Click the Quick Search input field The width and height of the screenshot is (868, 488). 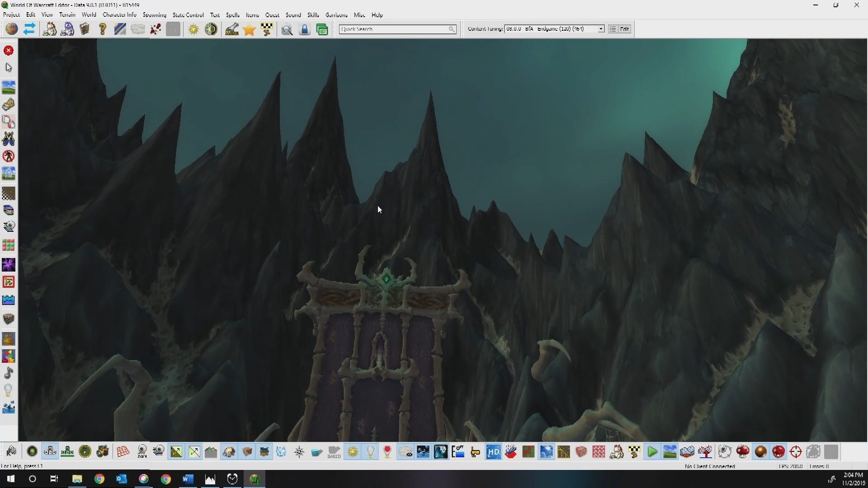click(393, 29)
